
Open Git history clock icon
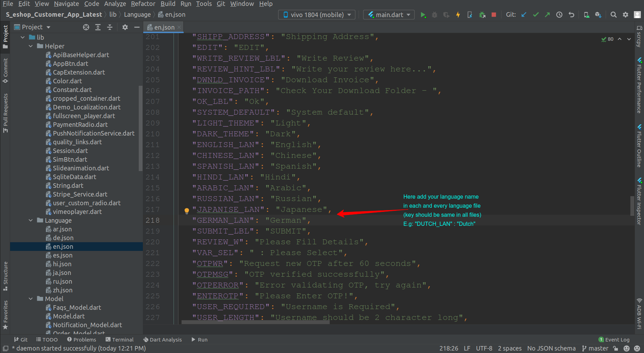pyautogui.click(x=559, y=15)
